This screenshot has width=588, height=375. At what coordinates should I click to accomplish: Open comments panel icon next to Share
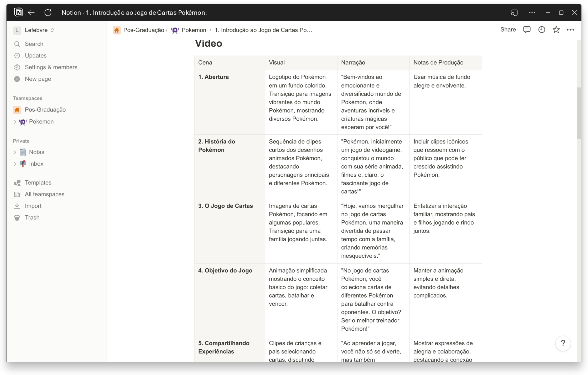[527, 30]
